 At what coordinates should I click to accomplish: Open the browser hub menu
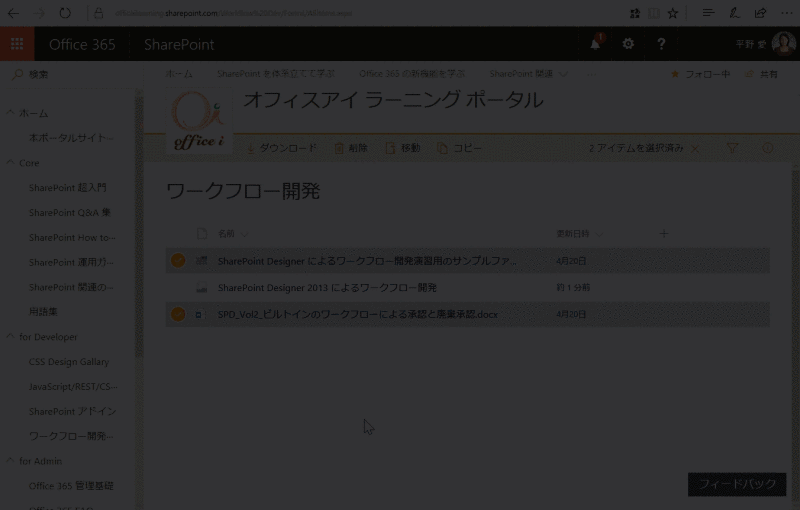708,13
